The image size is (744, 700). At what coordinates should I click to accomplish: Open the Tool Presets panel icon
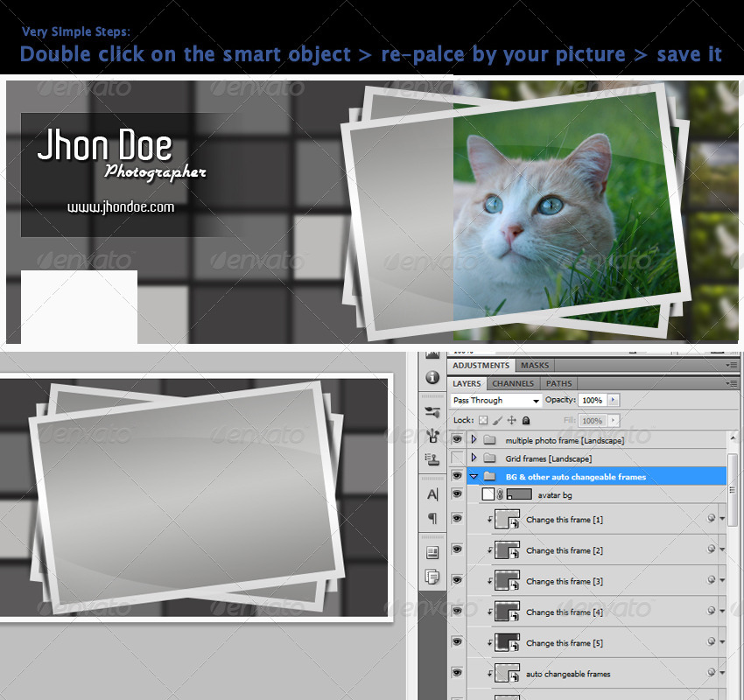[432, 411]
